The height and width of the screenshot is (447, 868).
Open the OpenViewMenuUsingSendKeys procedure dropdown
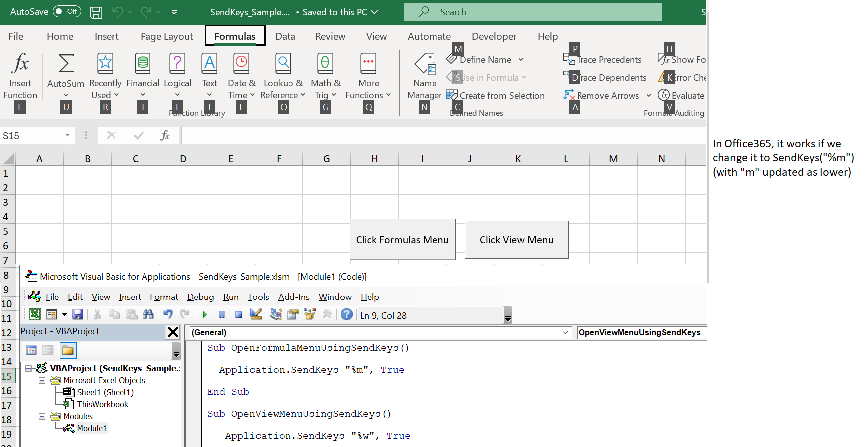642,332
